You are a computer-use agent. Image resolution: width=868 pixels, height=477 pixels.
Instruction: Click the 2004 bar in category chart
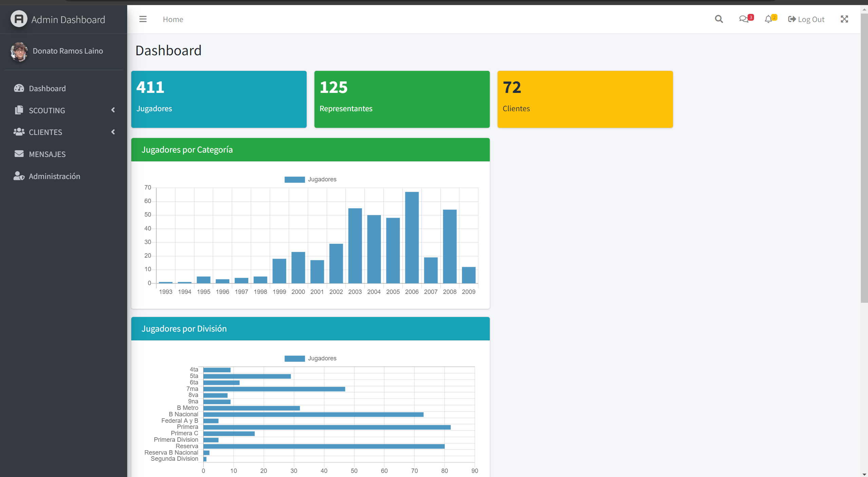(374, 249)
